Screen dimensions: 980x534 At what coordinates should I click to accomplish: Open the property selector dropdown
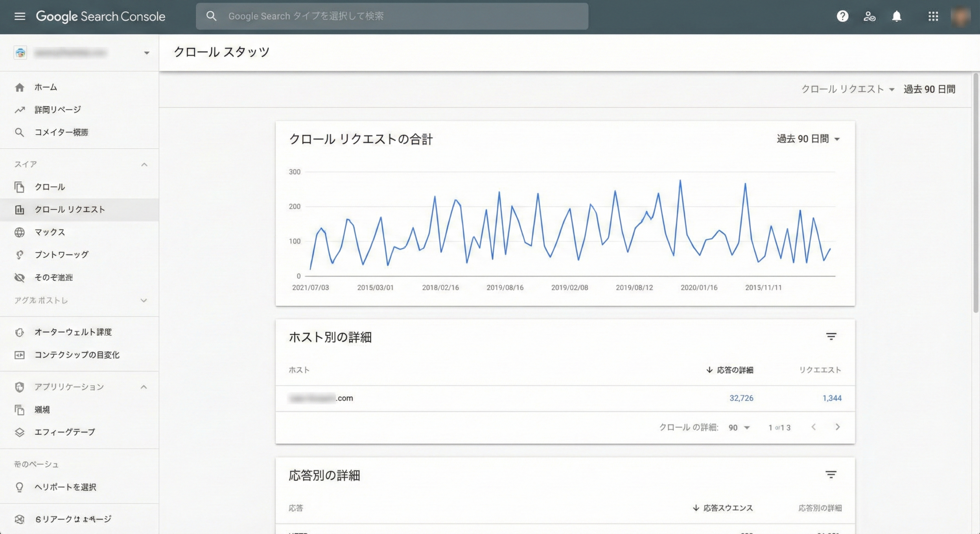pos(146,53)
